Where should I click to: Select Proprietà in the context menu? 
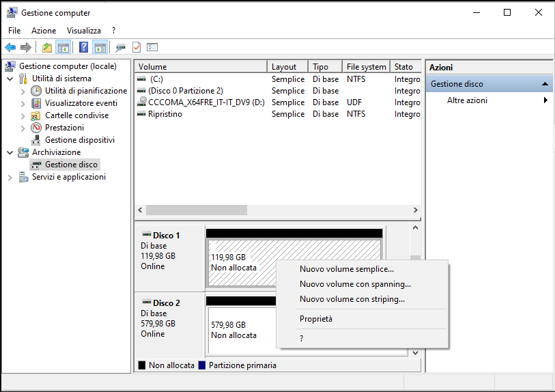pos(315,319)
